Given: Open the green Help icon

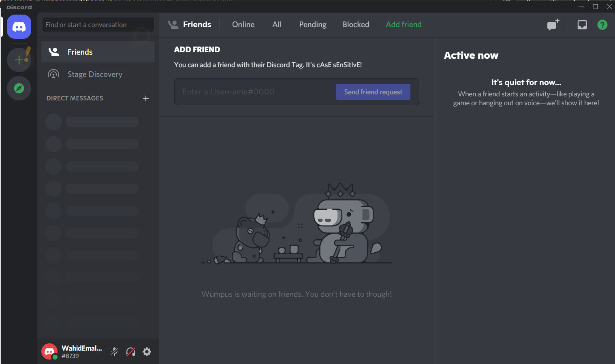Looking at the screenshot, I should coord(602,25).
